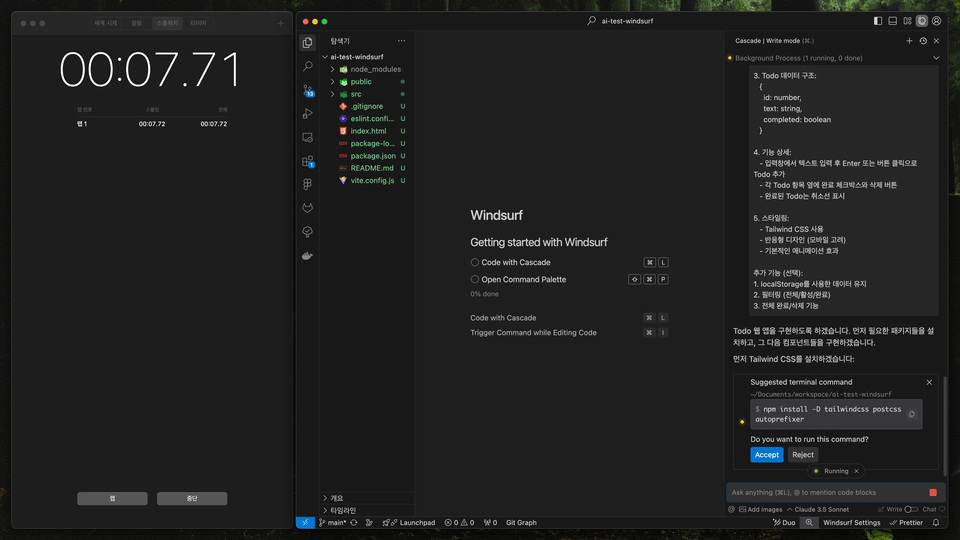Open Run and Debug view

(308, 114)
